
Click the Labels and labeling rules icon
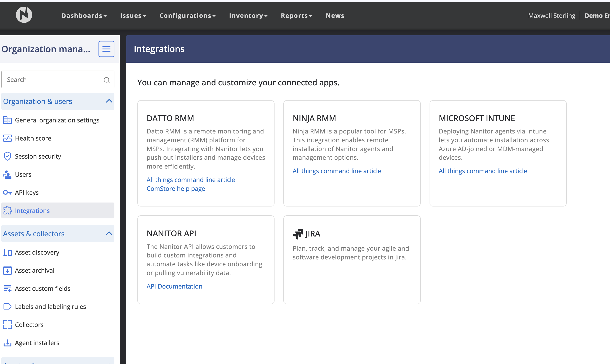[7, 307]
